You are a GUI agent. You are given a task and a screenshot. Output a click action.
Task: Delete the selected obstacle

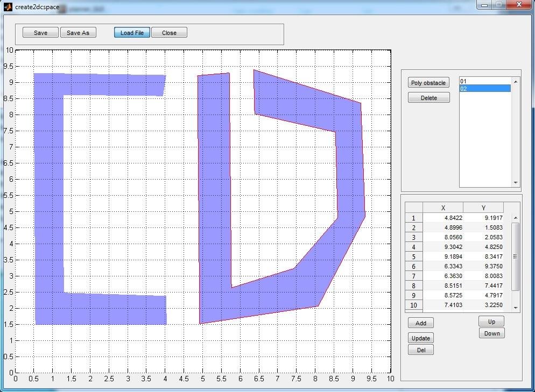pyautogui.click(x=428, y=97)
